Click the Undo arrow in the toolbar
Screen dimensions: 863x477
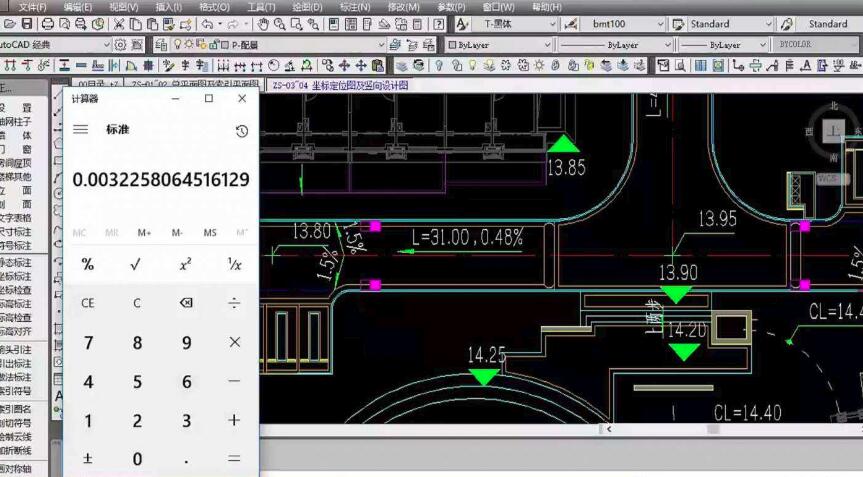[x=207, y=24]
